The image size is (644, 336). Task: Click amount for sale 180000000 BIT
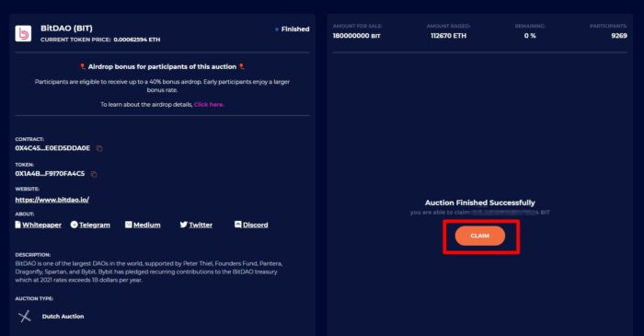(357, 36)
